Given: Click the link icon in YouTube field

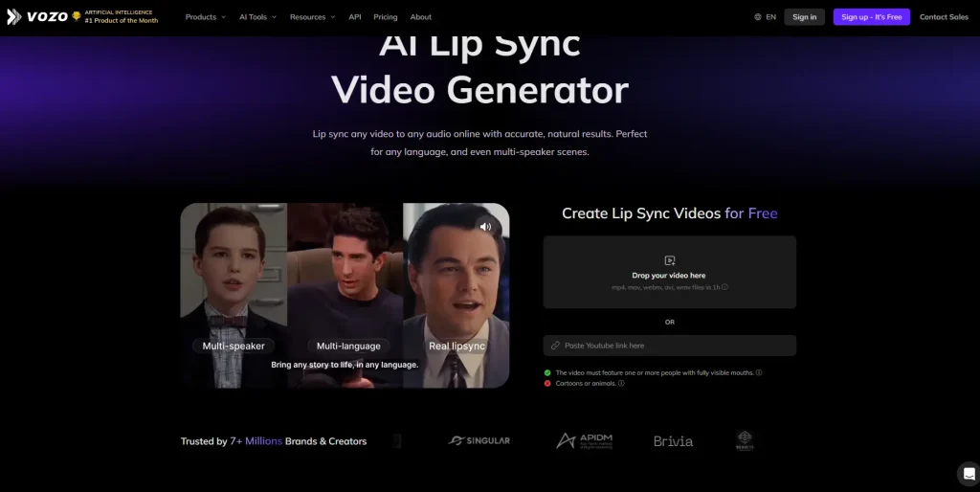Looking at the screenshot, I should pyautogui.click(x=555, y=346).
